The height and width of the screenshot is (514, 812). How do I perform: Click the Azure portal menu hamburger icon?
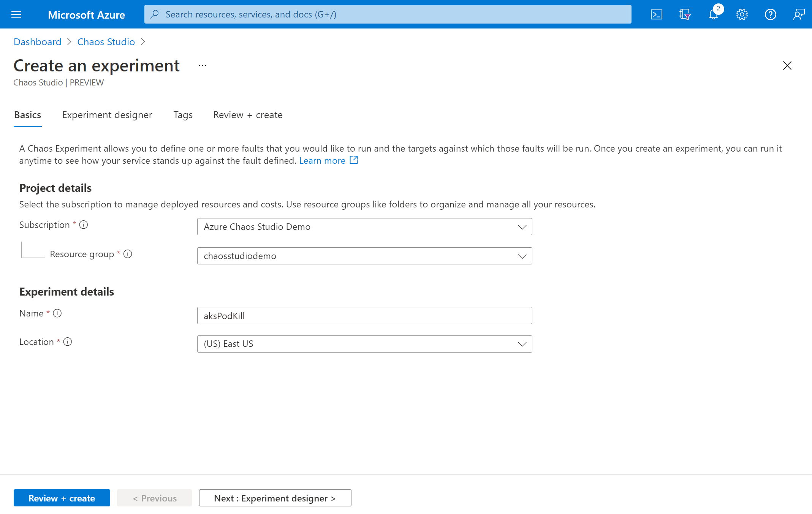17,14
